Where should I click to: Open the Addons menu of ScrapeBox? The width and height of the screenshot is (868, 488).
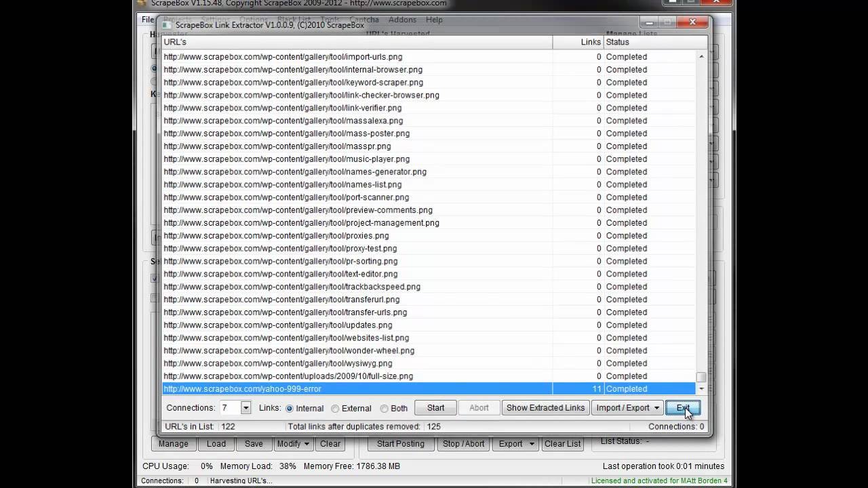402,20
